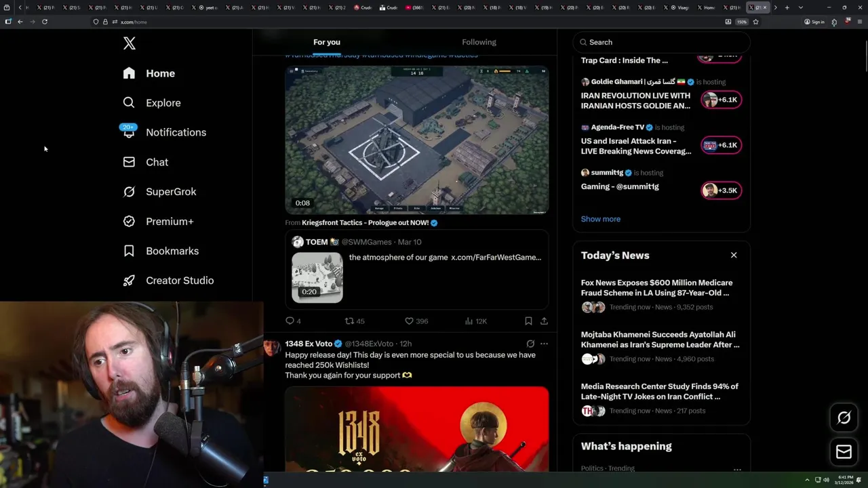Click the browser reload button
The image size is (868, 488).
click(45, 22)
